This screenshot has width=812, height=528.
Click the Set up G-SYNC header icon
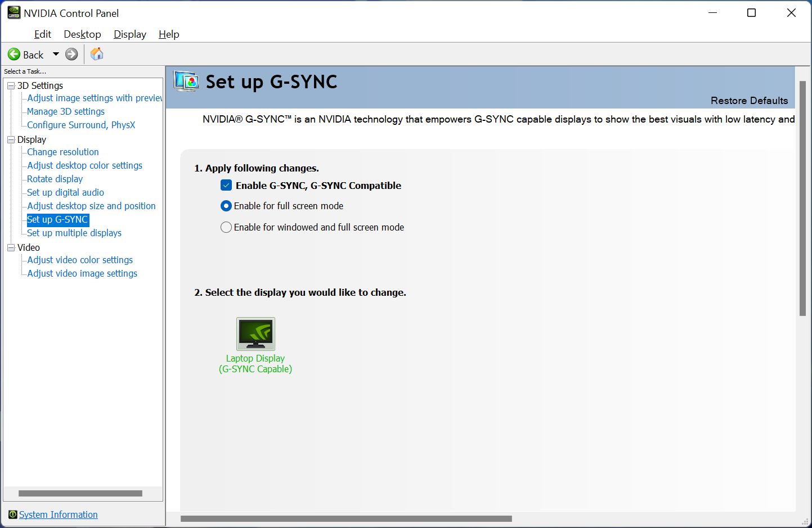(186, 82)
